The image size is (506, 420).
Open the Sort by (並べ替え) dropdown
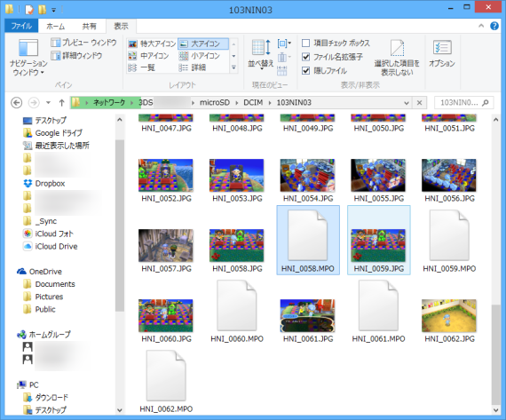pyautogui.click(x=261, y=56)
